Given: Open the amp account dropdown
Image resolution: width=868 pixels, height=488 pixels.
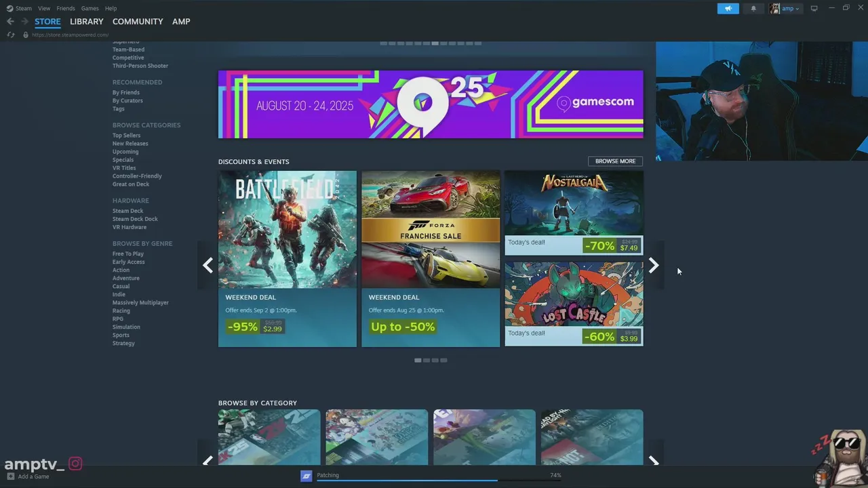Looking at the screenshot, I should (785, 8).
